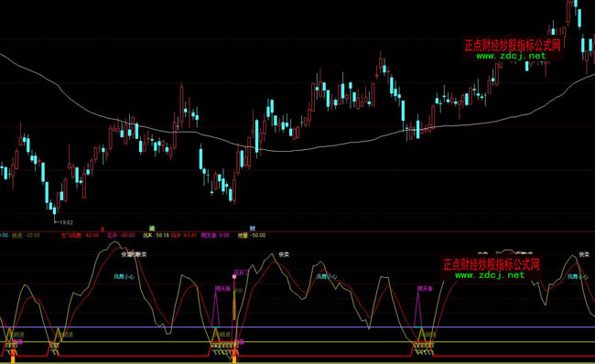Select the red -40.00 indicator readout
Screen dimensions: 595x364
[x=92, y=235]
